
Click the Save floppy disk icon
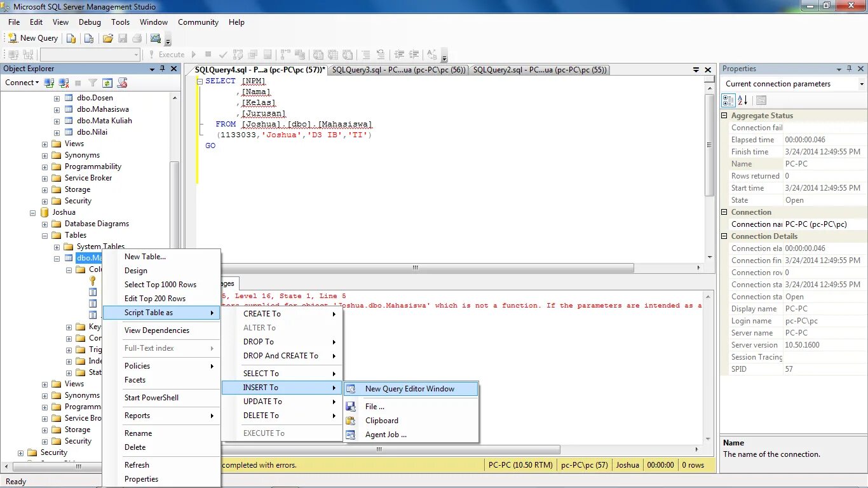tap(122, 38)
